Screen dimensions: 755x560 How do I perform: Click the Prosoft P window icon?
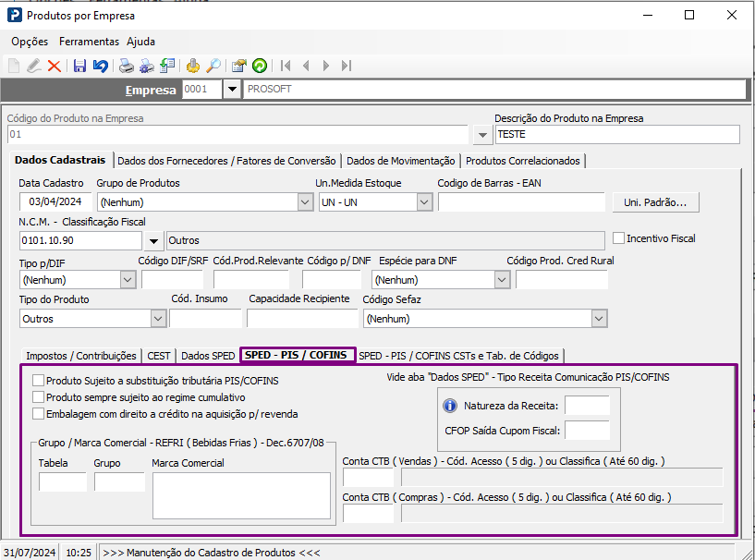tap(15, 15)
